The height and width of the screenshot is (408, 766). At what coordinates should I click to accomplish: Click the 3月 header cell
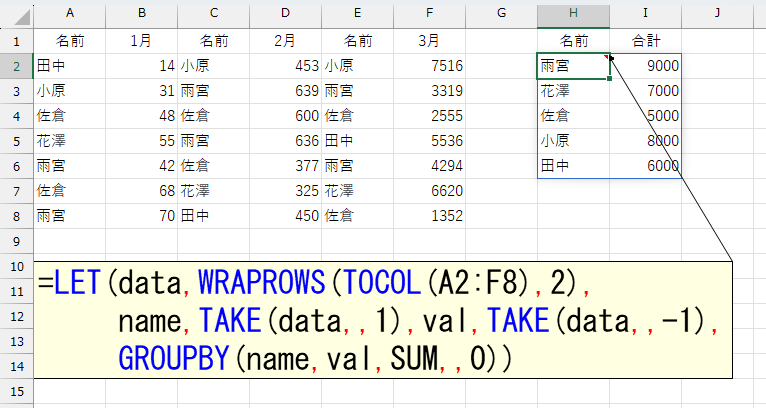(x=429, y=41)
